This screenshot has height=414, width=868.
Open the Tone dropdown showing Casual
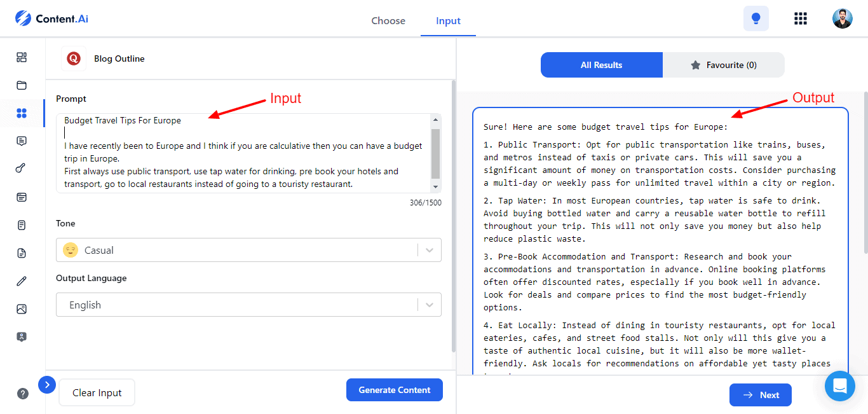(x=248, y=250)
